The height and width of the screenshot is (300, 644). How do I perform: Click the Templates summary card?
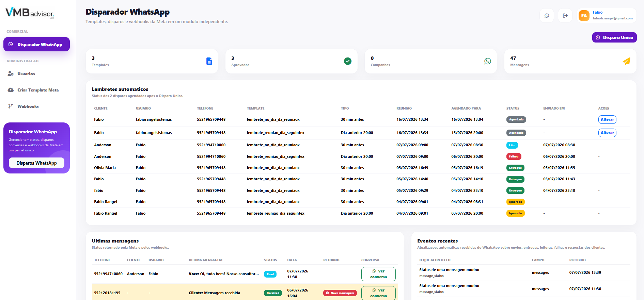(x=152, y=61)
